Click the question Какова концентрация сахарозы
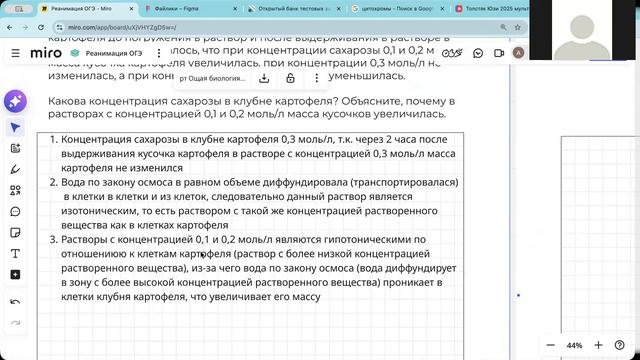This screenshot has width=640, height=360. (x=251, y=107)
